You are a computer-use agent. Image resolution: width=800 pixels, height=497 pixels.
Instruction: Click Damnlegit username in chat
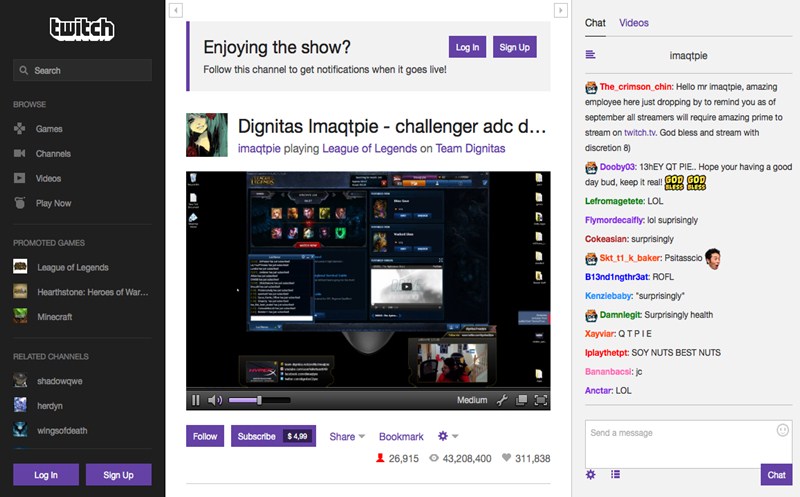click(x=620, y=314)
